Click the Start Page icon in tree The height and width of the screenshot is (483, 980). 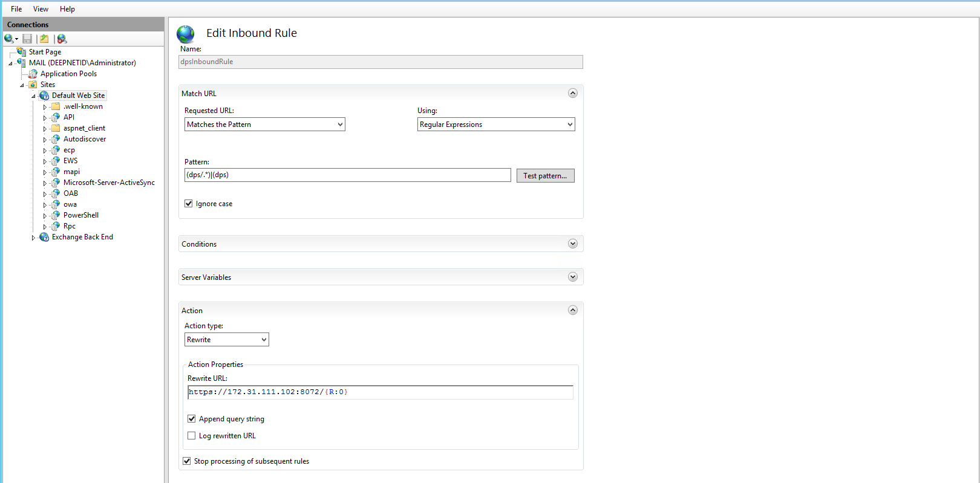(22, 52)
